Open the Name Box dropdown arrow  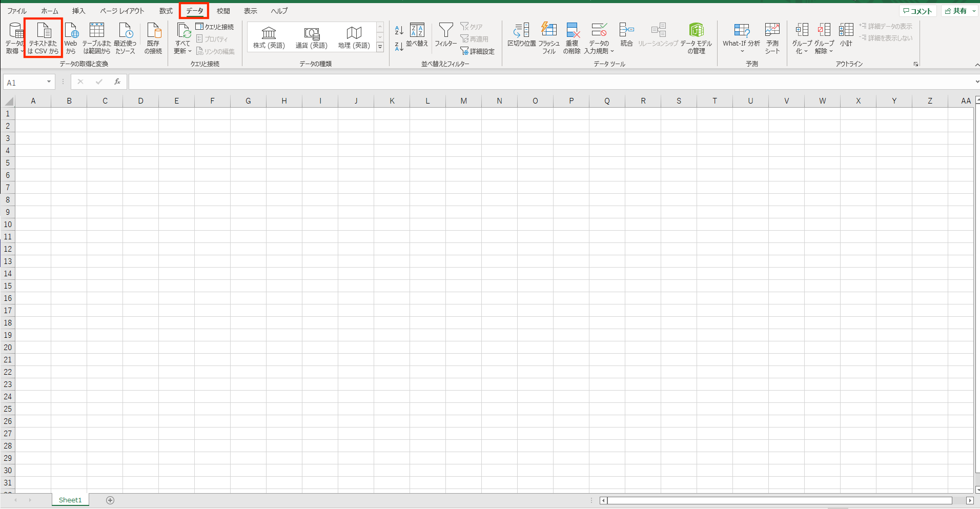pyautogui.click(x=49, y=82)
